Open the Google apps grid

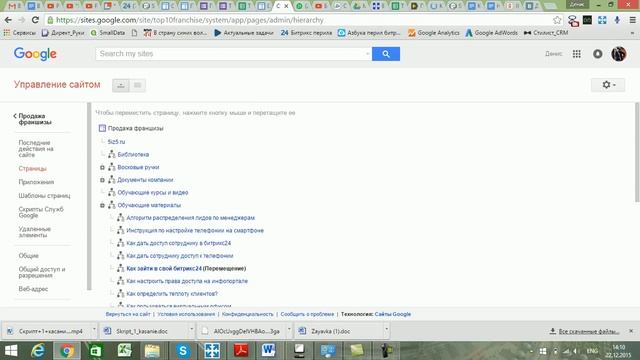pyautogui.click(x=576, y=54)
